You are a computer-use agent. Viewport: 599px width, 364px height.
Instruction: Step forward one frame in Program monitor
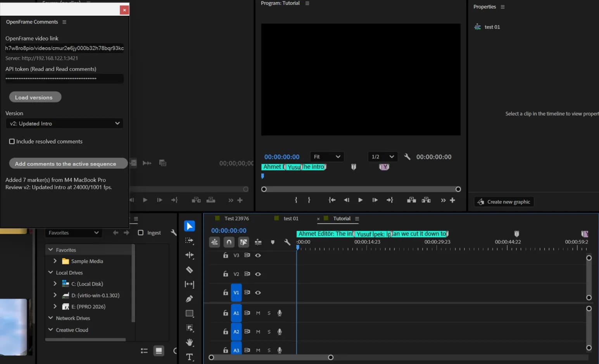click(x=375, y=200)
